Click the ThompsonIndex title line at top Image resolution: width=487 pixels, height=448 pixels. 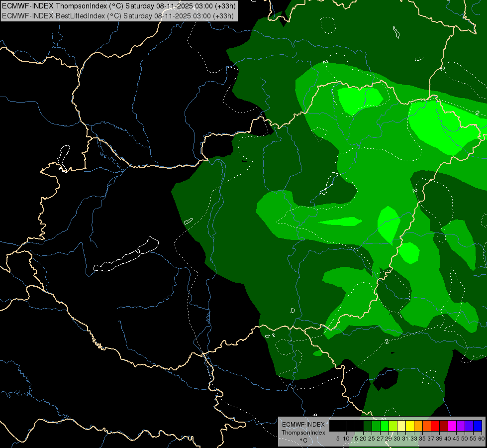119,6
